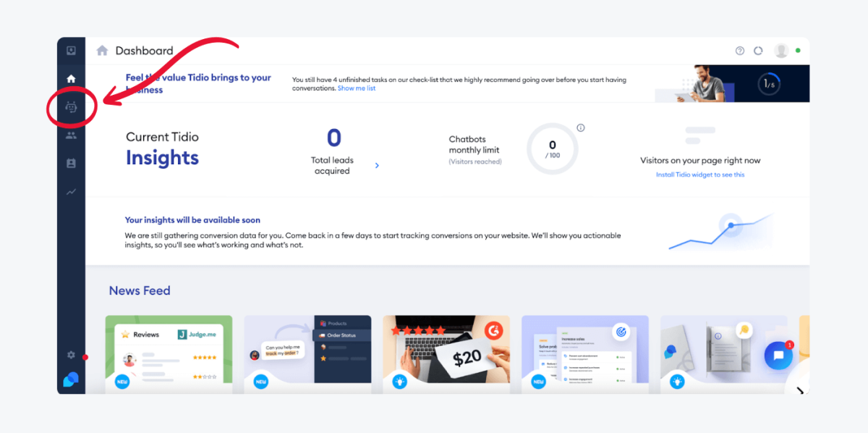Click Install Tidio widget to see this
Image resolution: width=868 pixels, height=433 pixels.
pyautogui.click(x=699, y=175)
